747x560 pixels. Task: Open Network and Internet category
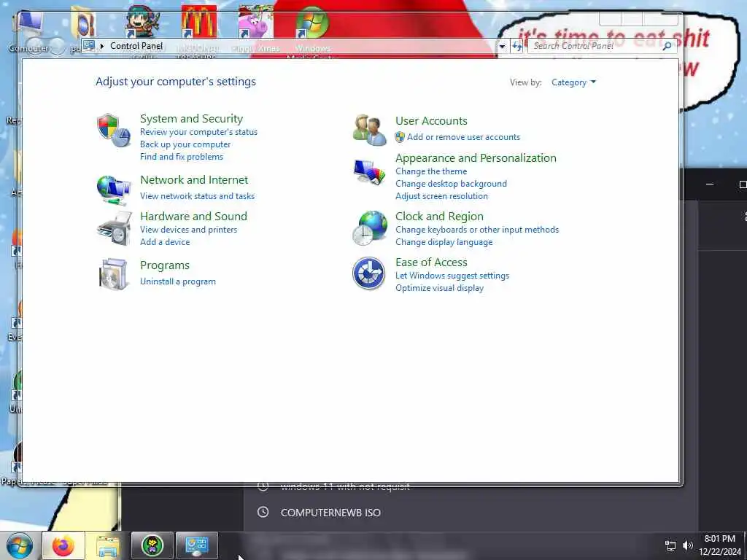point(194,179)
